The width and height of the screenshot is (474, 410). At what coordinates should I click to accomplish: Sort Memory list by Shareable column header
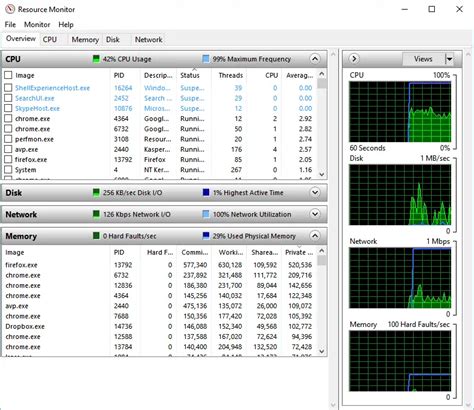265,252
